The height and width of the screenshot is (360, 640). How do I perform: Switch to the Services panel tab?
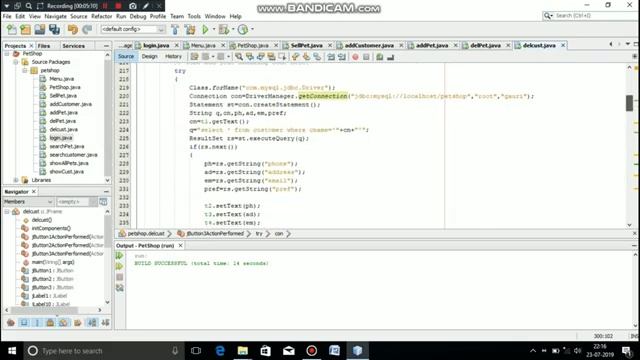[x=73, y=46]
